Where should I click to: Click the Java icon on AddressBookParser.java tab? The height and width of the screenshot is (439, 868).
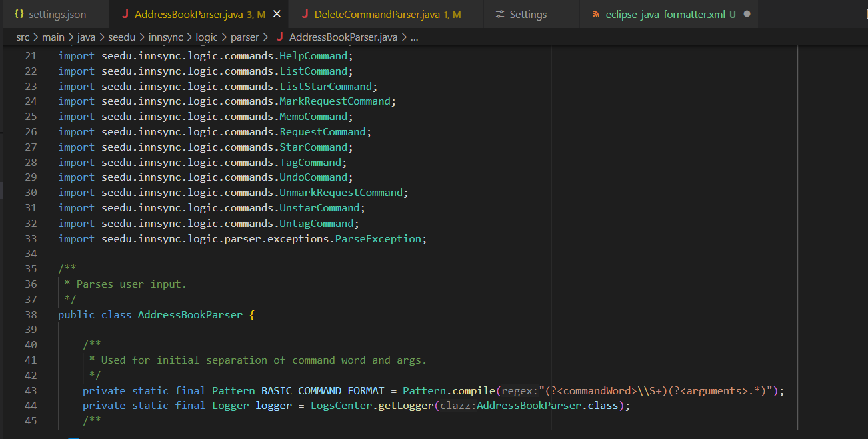pos(125,14)
